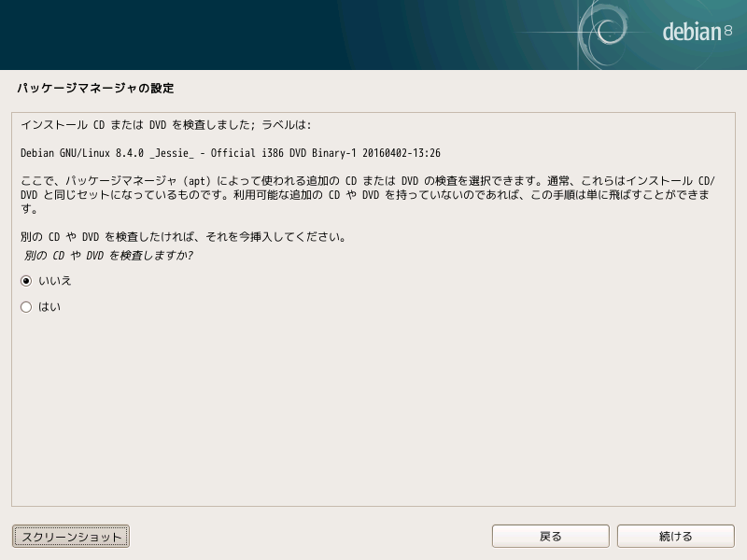Select the いいえ radio button
This screenshot has height=560, width=747.
(x=26, y=281)
